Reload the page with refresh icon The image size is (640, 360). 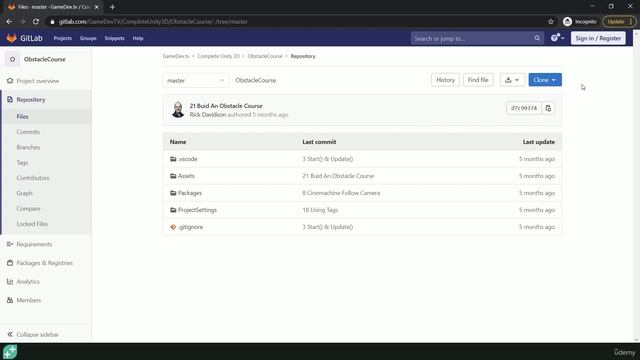click(x=36, y=22)
